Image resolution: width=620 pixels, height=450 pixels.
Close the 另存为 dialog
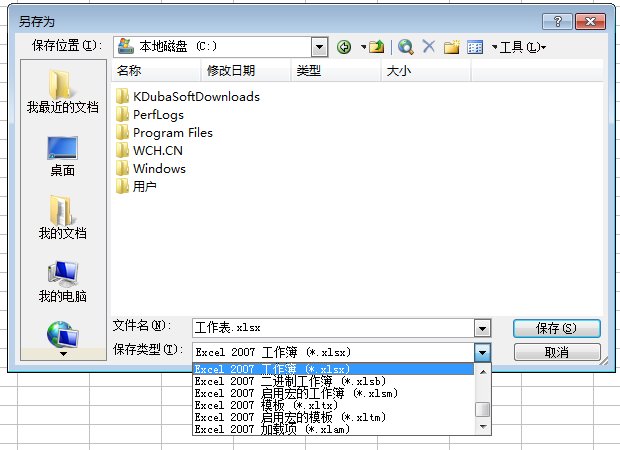pyautogui.click(x=590, y=21)
